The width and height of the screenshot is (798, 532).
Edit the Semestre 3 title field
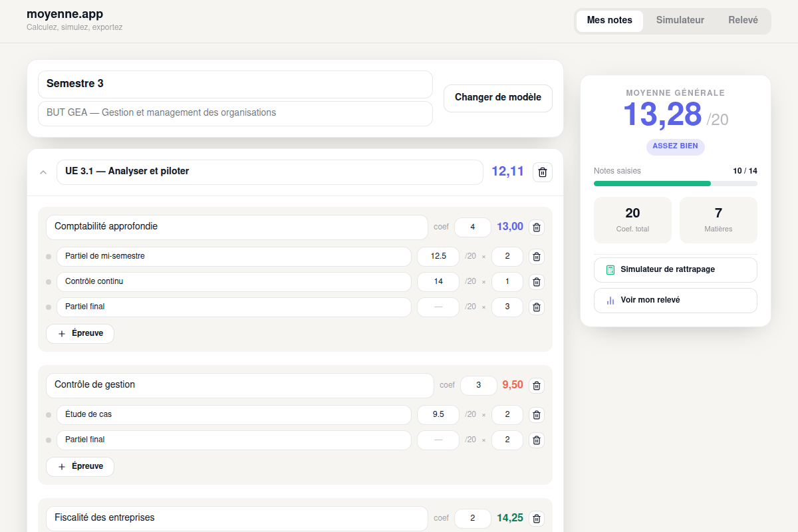point(235,84)
